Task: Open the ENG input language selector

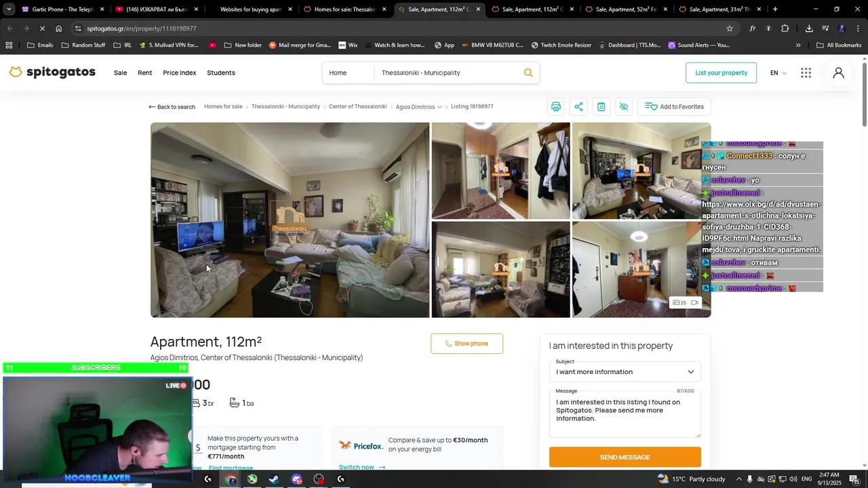Action: 806,479
